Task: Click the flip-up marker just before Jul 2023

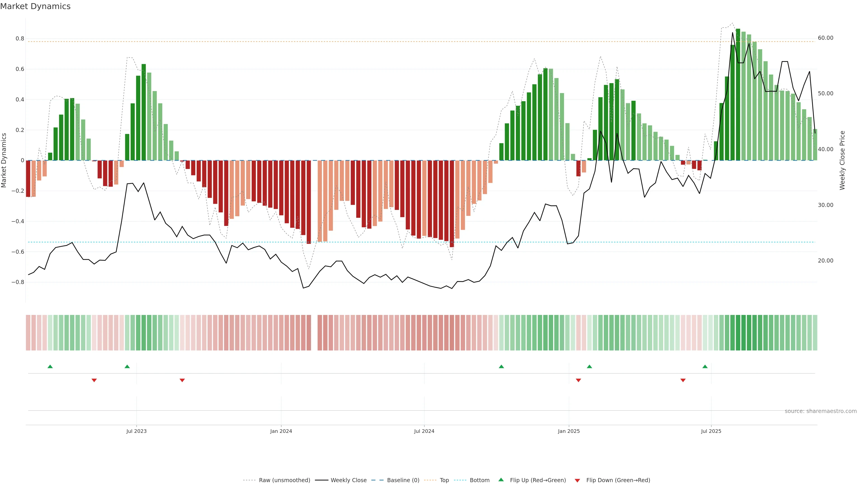Action: tap(127, 366)
